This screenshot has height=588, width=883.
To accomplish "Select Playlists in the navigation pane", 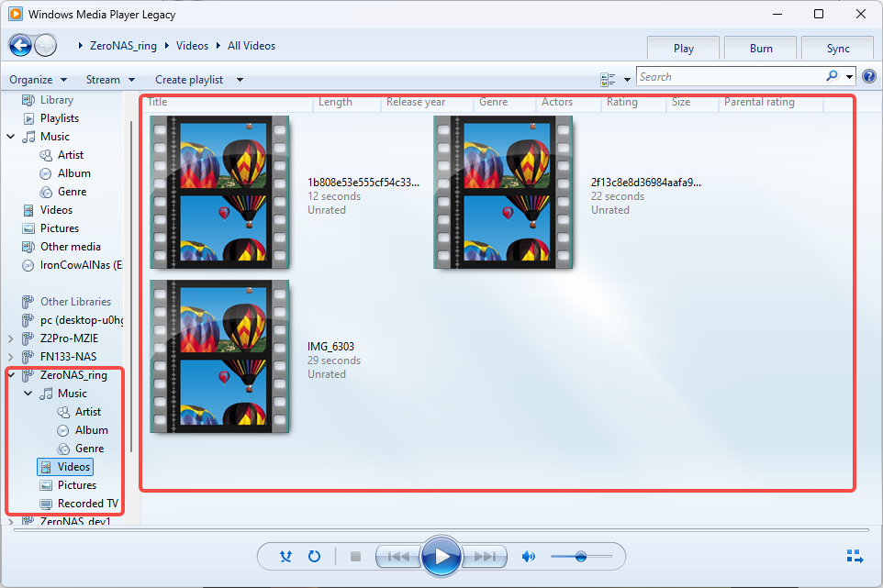I will click(x=59, y=118).
